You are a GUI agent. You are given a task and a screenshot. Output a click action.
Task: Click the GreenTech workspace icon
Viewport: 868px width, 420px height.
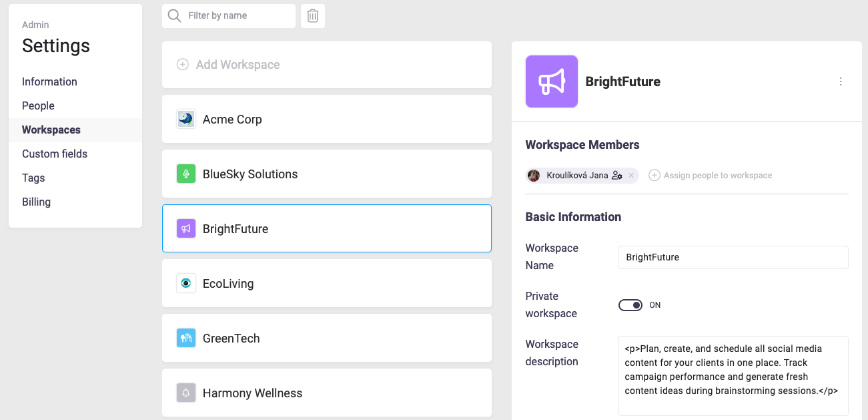[185, 339]
